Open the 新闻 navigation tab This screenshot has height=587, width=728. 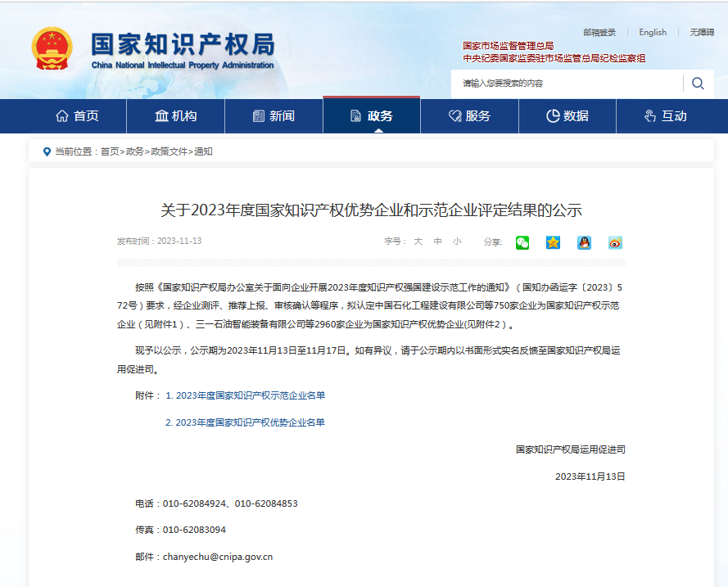coord(274,116)
